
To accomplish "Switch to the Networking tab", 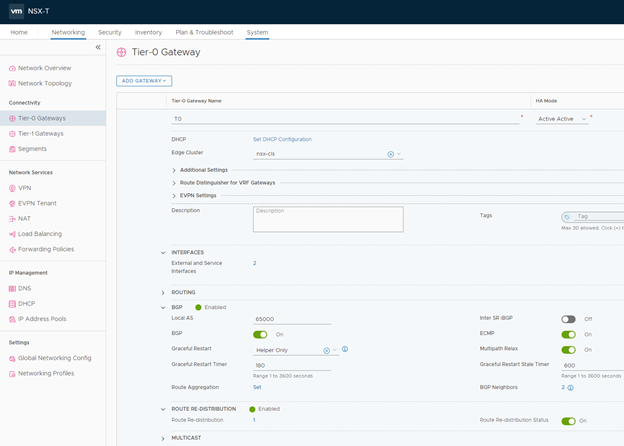I will tap(68, 33).
